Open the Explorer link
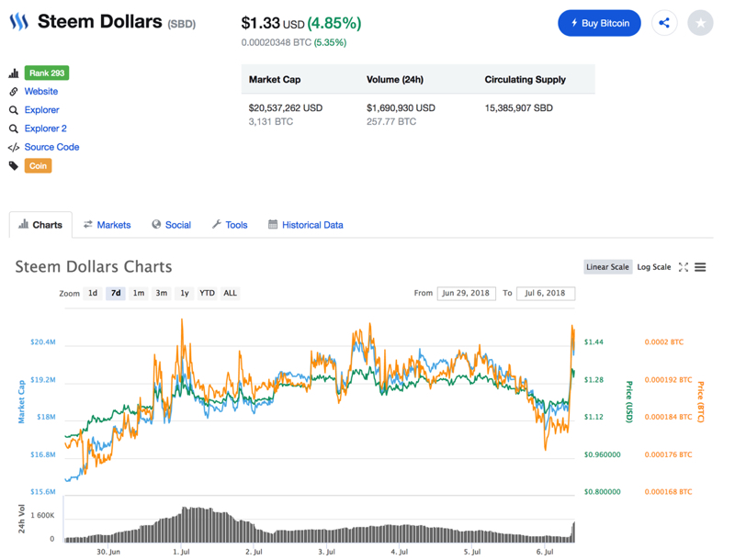The width and height of the screenshot is (735, 560). pos(41,110)
